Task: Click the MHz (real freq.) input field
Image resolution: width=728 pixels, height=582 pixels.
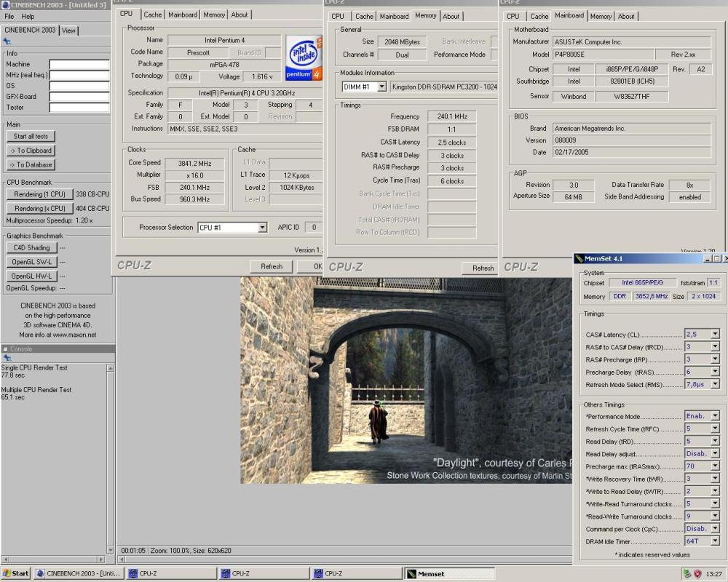Action: (x=79, y=75)
